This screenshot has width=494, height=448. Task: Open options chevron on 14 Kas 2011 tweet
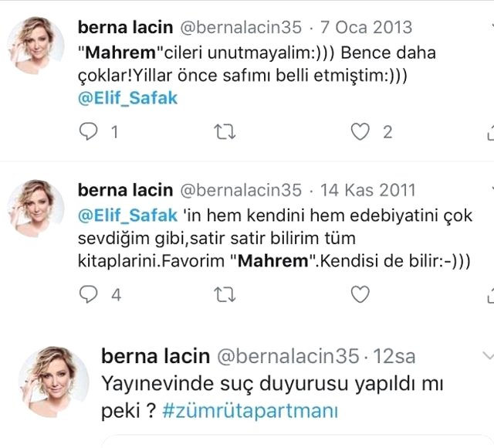[489, 189]
